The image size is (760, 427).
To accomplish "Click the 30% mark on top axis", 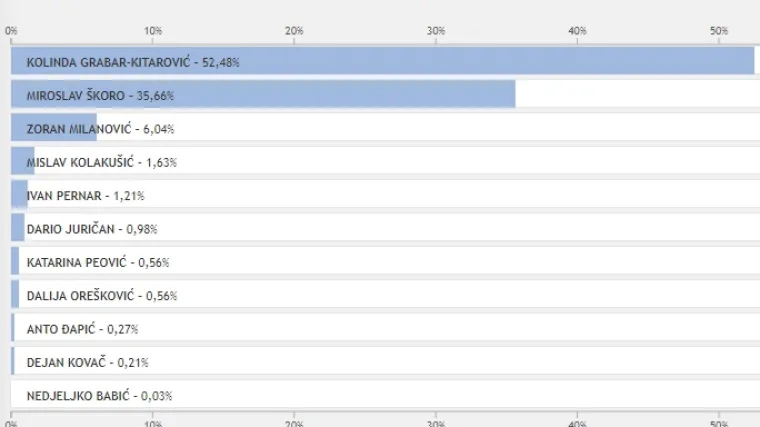I will pyautogui.click(x=436, y=31).
